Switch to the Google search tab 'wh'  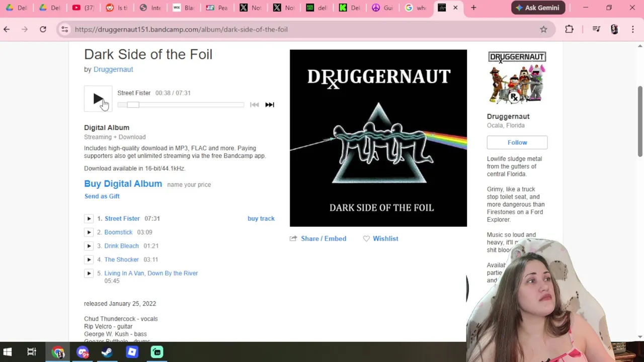pyautogui.click(x=416, y=8)
